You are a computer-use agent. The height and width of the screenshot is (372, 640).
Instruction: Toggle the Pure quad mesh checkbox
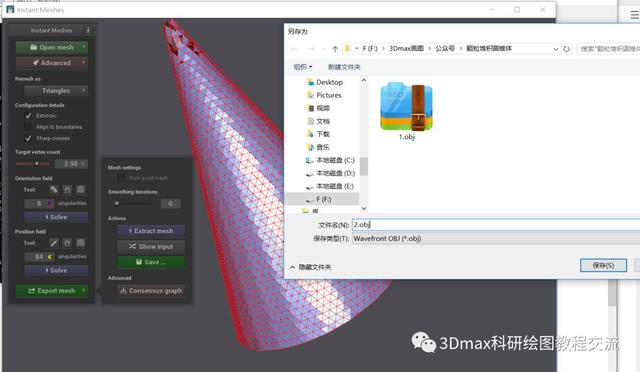tap(121, 178)
